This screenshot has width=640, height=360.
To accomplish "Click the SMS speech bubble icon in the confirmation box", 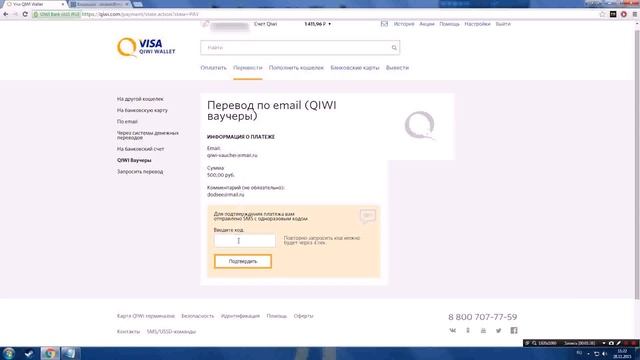I will click(367, 216).
